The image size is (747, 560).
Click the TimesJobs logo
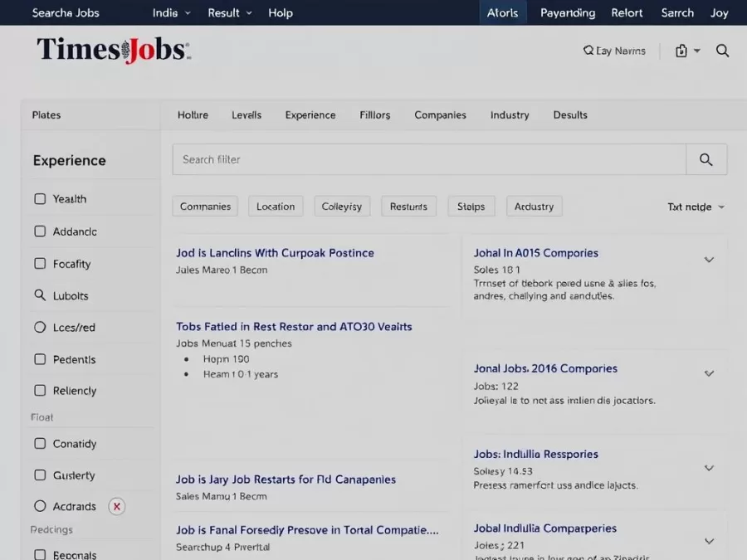pyautogui.click(x=112, y=50)
